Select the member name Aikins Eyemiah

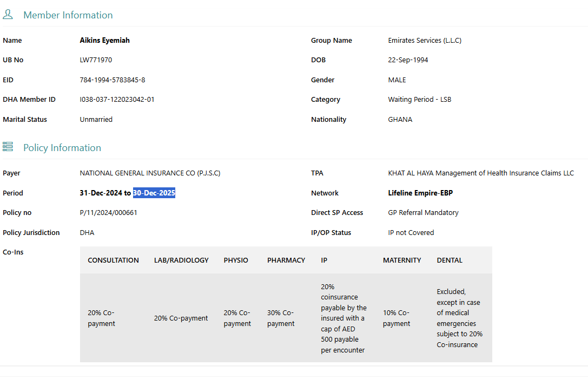pos(104,40)
